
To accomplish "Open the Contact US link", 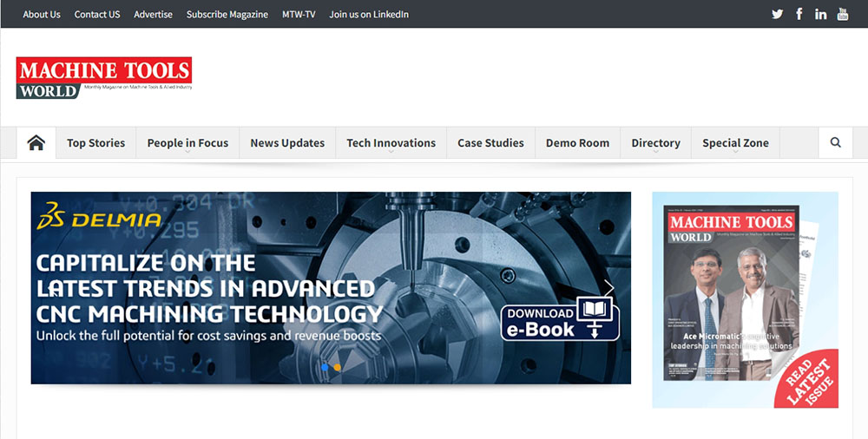I will click(x=97, y=15).
